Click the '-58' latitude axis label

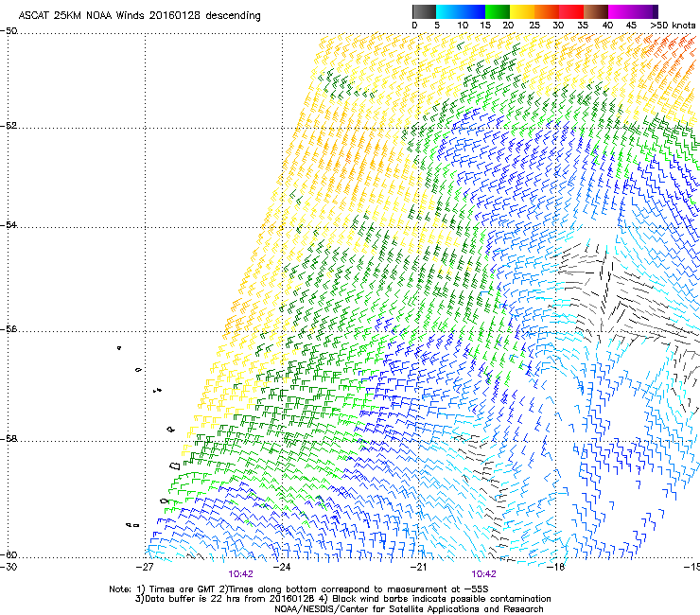9,439
